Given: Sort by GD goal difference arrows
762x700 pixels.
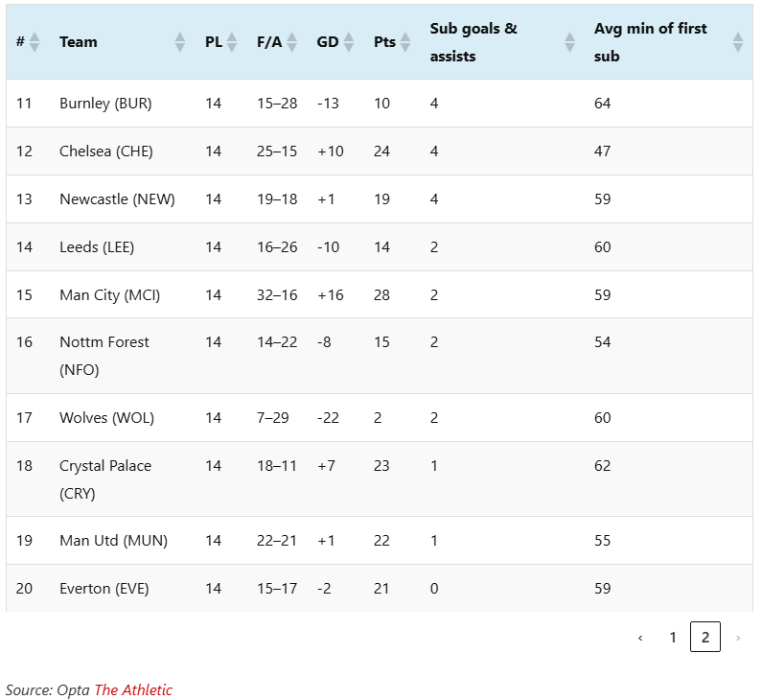Looking at the screenshot, I should 349,42.
